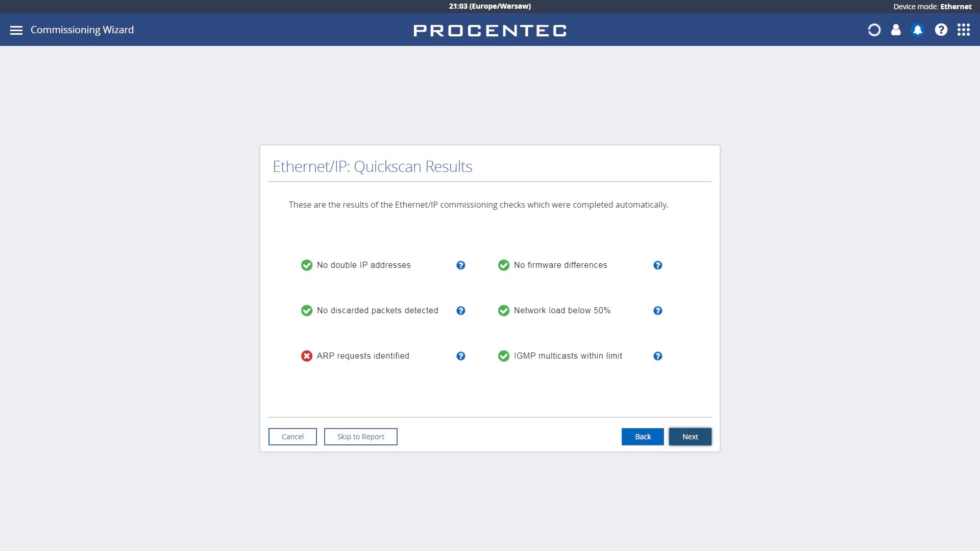Click Skip to Report
The width and height of the screenshot is (980, 551).
point(361,437)
